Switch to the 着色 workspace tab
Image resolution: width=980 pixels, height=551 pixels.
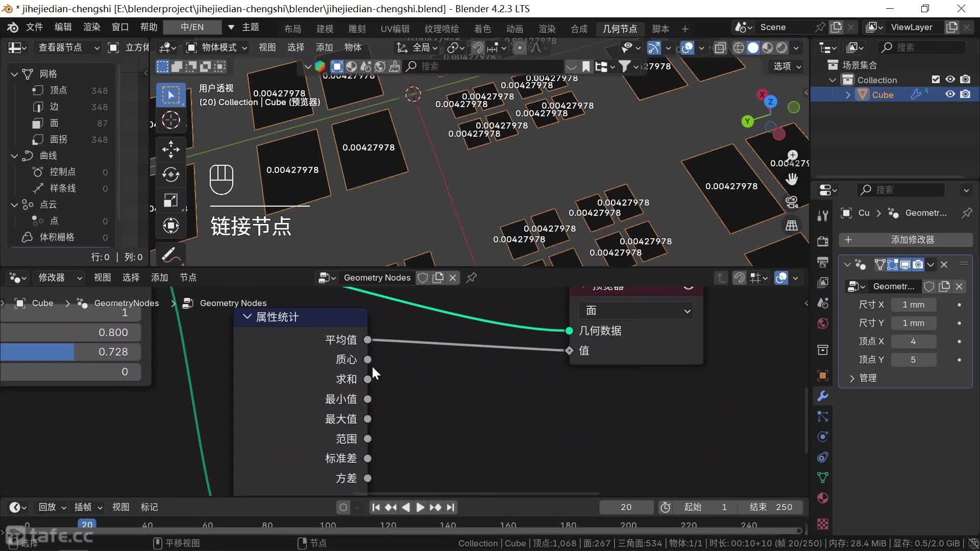482,29
